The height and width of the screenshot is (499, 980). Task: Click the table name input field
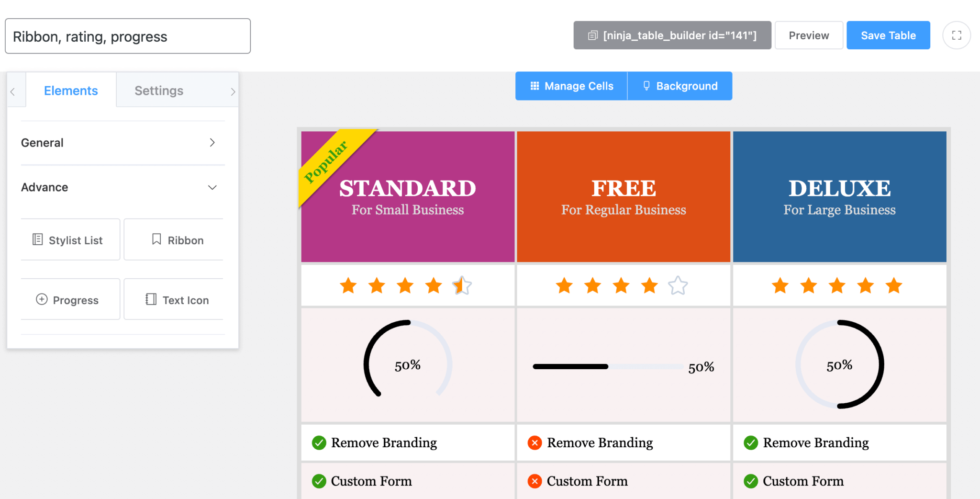(x=128, y=36)
